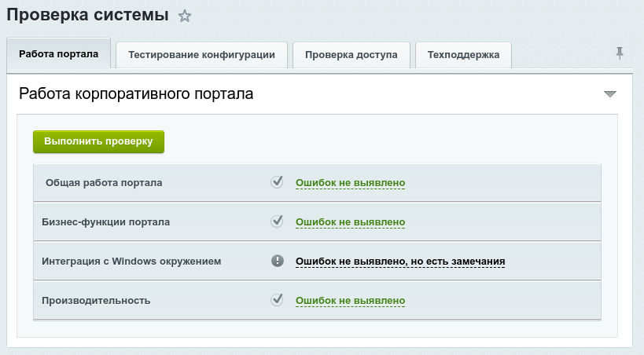Open Проверка доступа tab
This screenshot has width=644, height=355.
coord(351,55)
